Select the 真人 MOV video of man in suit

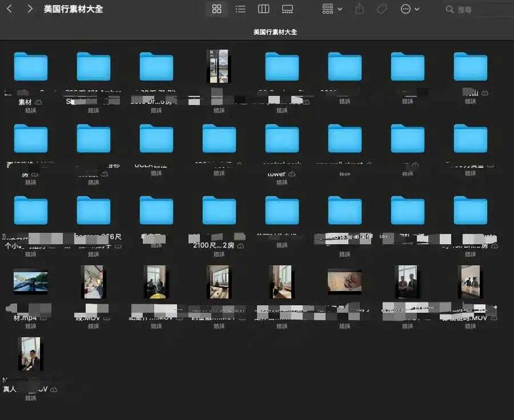[31, 354]
